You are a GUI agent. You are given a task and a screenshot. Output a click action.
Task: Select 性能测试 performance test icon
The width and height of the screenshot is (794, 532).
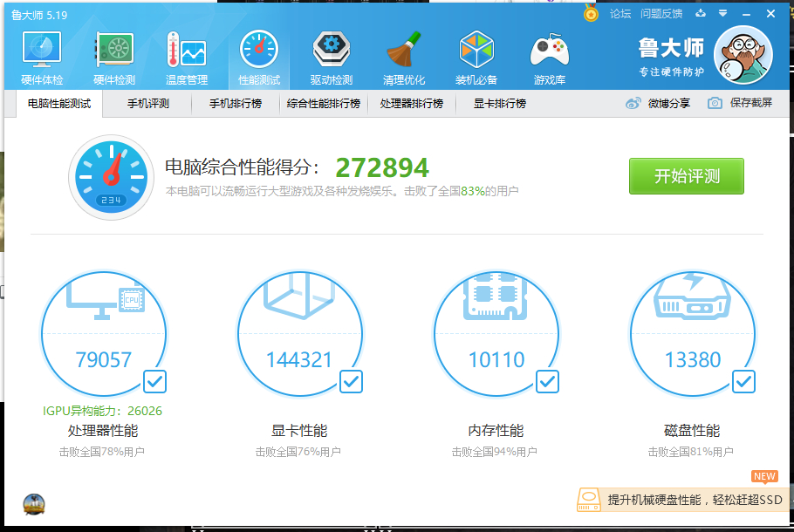[x=259, y=58]
